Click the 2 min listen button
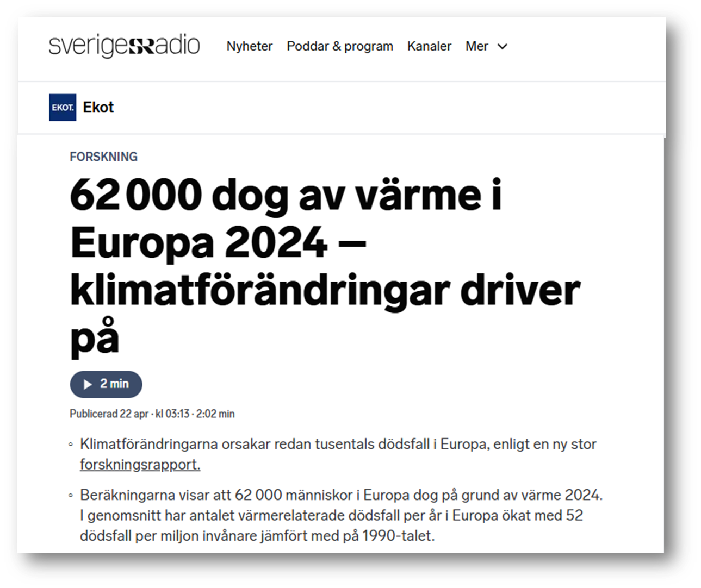Screen dimensions: 701x588 coord(106,384)
